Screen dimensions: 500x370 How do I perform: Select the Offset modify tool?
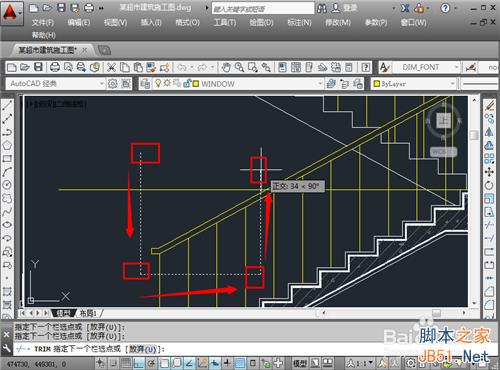489,145
